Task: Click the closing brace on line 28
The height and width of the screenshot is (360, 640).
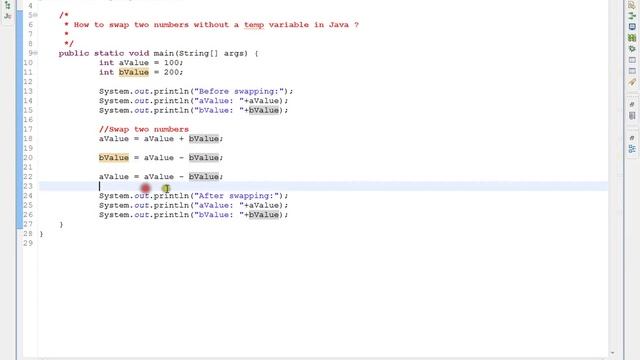Action: (41, 234)
